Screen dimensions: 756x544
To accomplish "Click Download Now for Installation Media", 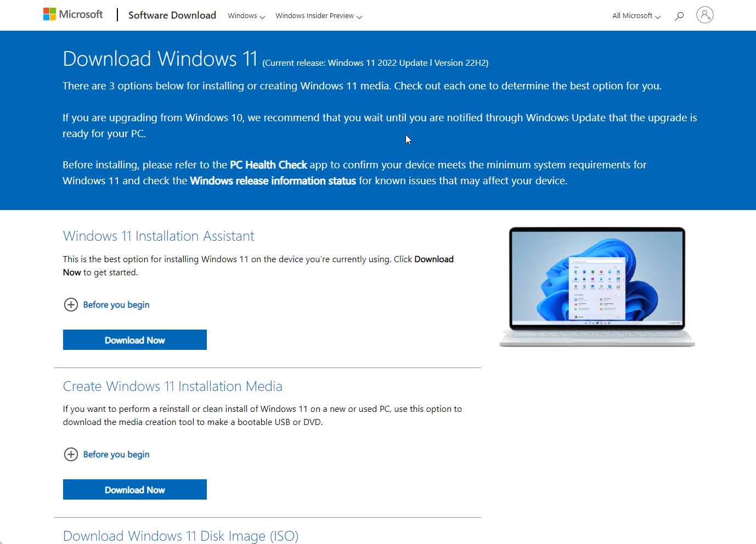I will click(x=135, y=490).
